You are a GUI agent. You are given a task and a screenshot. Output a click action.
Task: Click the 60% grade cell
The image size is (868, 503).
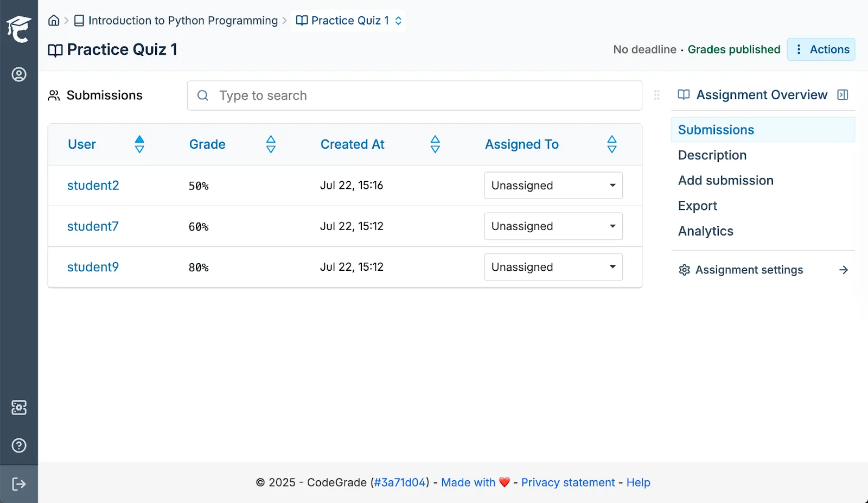(199, 226)
